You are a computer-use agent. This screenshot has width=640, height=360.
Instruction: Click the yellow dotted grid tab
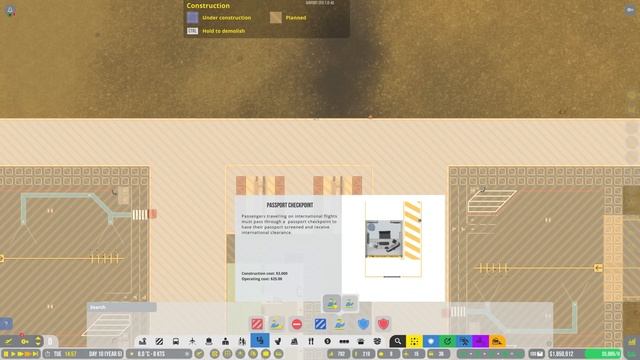(x=414, y=341)
